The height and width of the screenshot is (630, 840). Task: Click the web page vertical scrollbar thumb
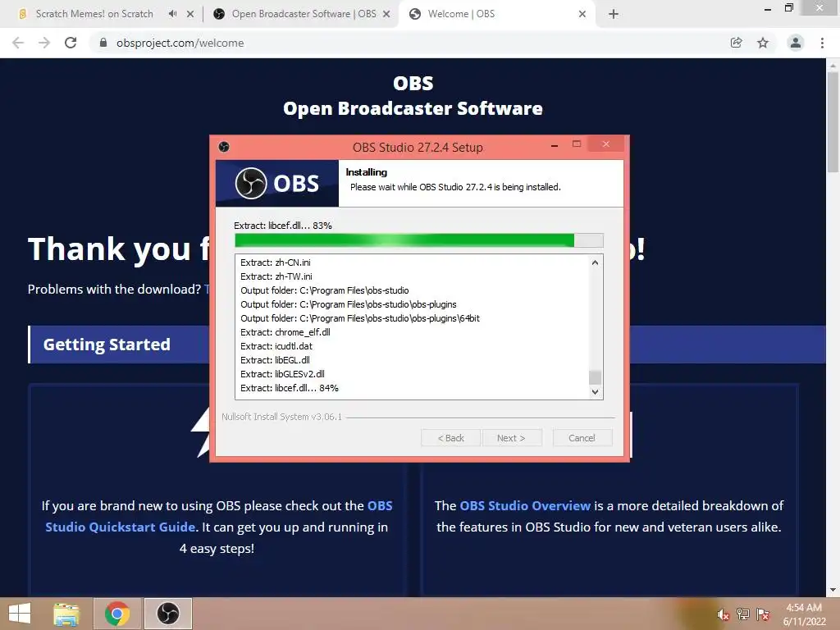pos(833,121)
